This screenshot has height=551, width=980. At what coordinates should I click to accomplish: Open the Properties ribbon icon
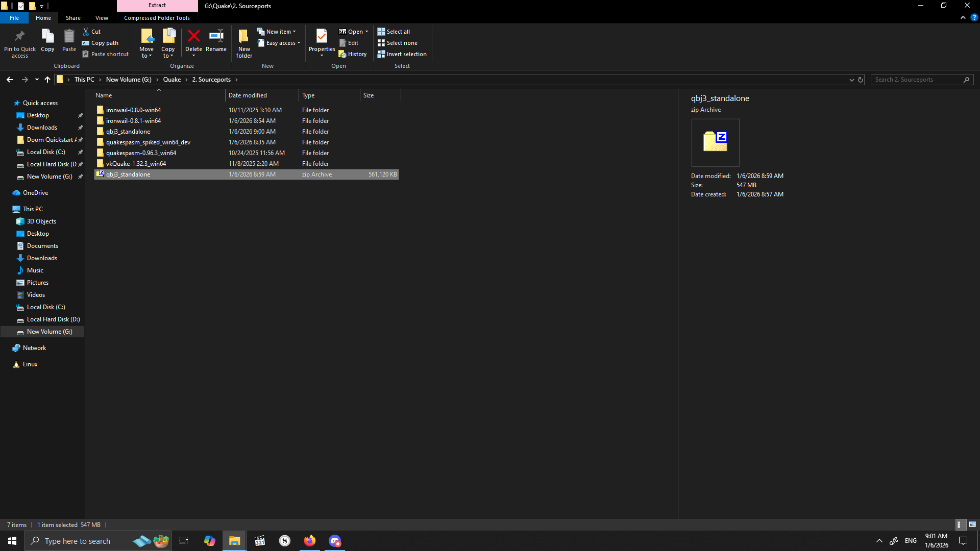click(x=322, y=37)
